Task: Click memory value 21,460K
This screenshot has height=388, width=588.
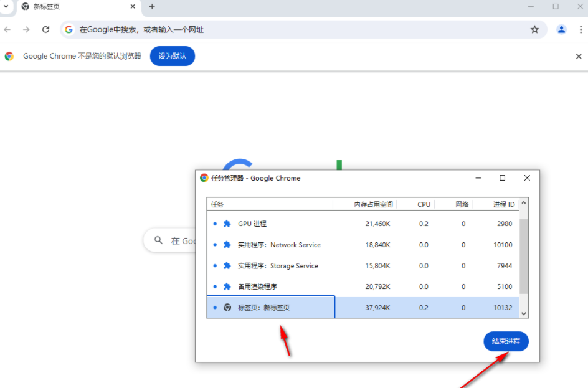Action: (x=377, y=224)
